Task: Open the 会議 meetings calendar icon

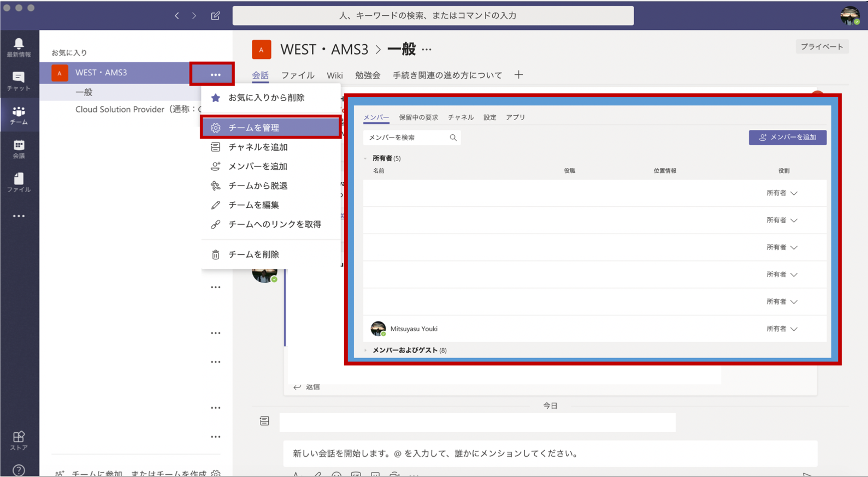Action: pos(19,148)
